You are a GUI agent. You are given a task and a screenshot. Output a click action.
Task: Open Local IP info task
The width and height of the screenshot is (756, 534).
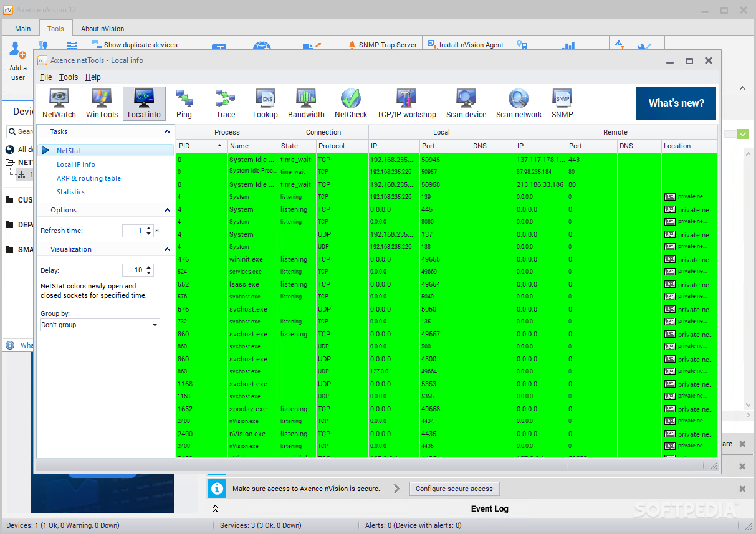click(x=76, y=164)
